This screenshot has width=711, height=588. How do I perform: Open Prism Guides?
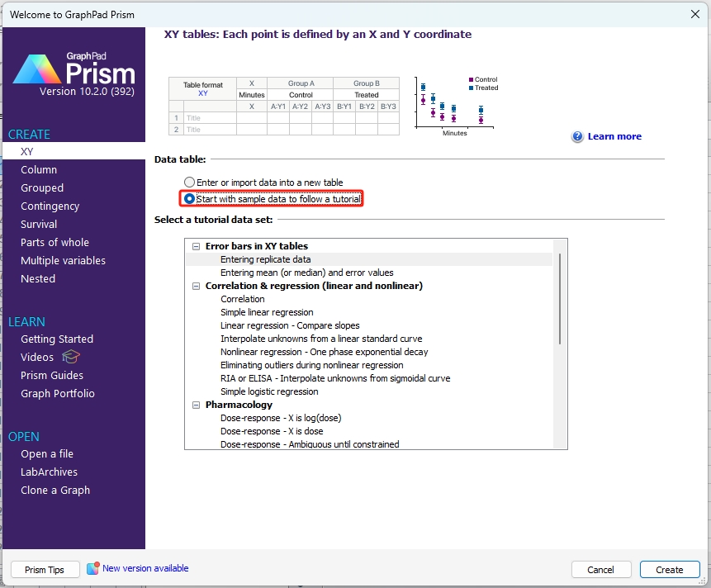(x=52, y=375)
